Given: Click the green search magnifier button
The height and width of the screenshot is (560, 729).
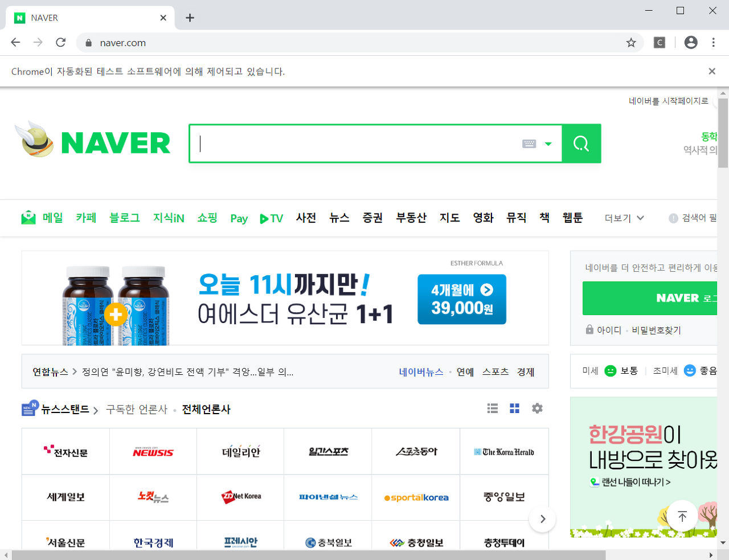Looking at the screenshot, I should (x=581, y=144).
